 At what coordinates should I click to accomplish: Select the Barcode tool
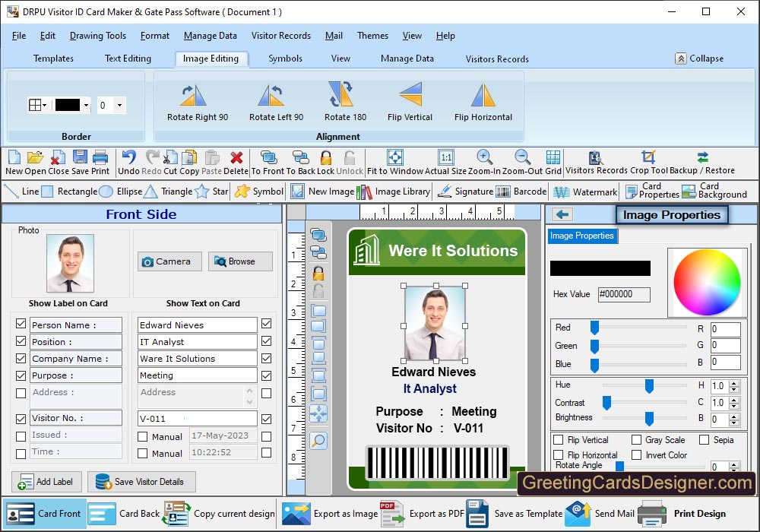pyautogui.click(x=521, y=192)
